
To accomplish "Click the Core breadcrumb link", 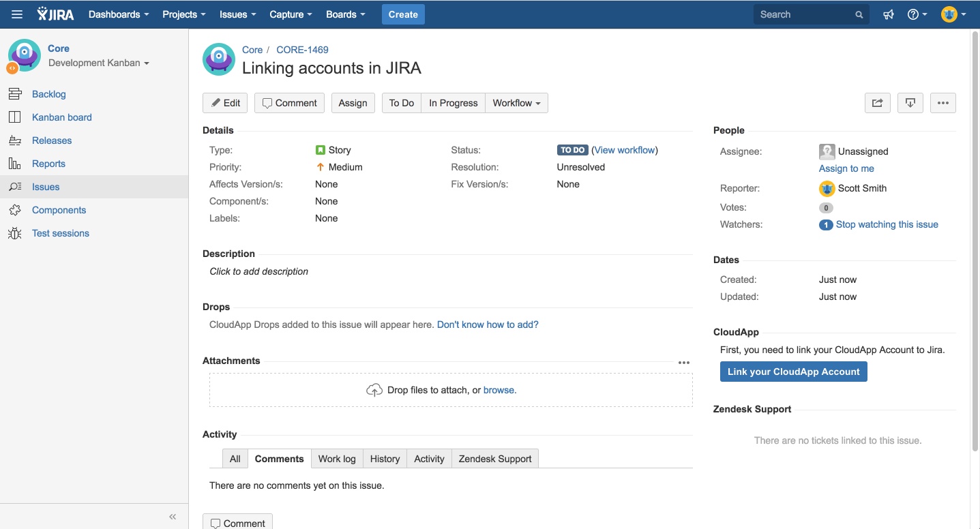I will click(x=252, y=50).
